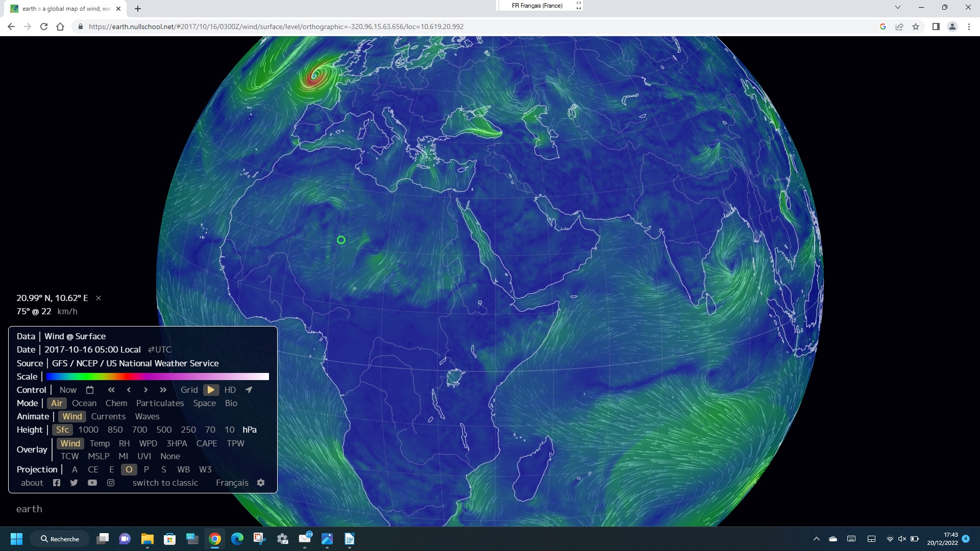The width and height of the screenshot is (980, 551).
Task: Open the earth Instagram icon
Action: pos(111,483)
